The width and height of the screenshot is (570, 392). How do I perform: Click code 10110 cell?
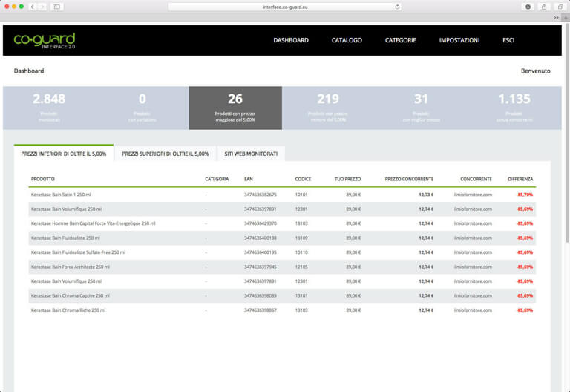point(301,252)
